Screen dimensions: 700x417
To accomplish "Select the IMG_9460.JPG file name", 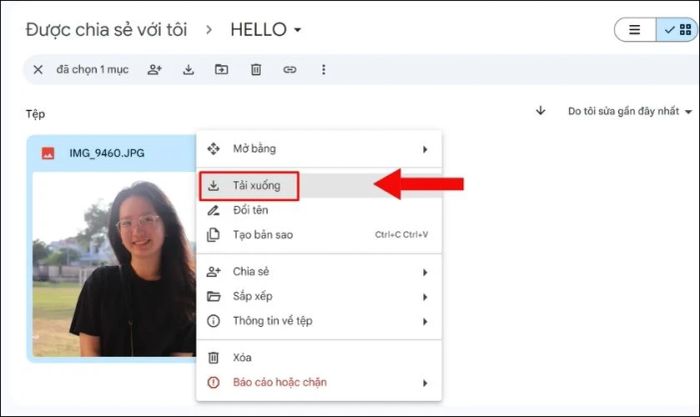I will 107,153.
